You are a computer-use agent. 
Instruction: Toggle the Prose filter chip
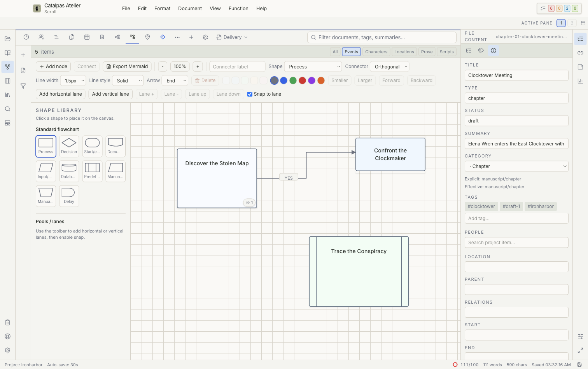(427, 52)
